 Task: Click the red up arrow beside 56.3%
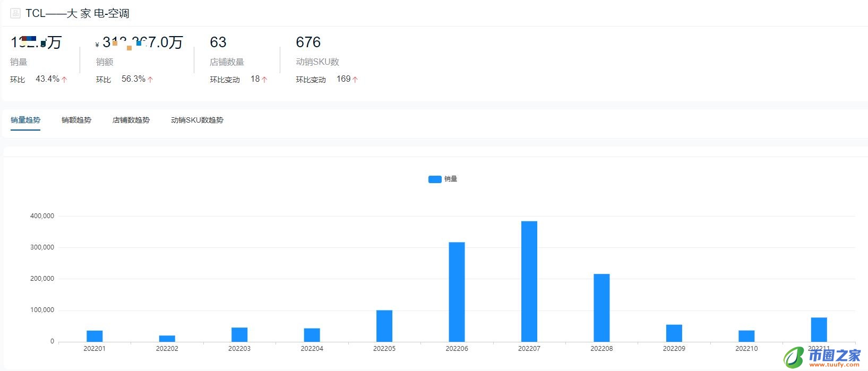(x=150, y=80)
